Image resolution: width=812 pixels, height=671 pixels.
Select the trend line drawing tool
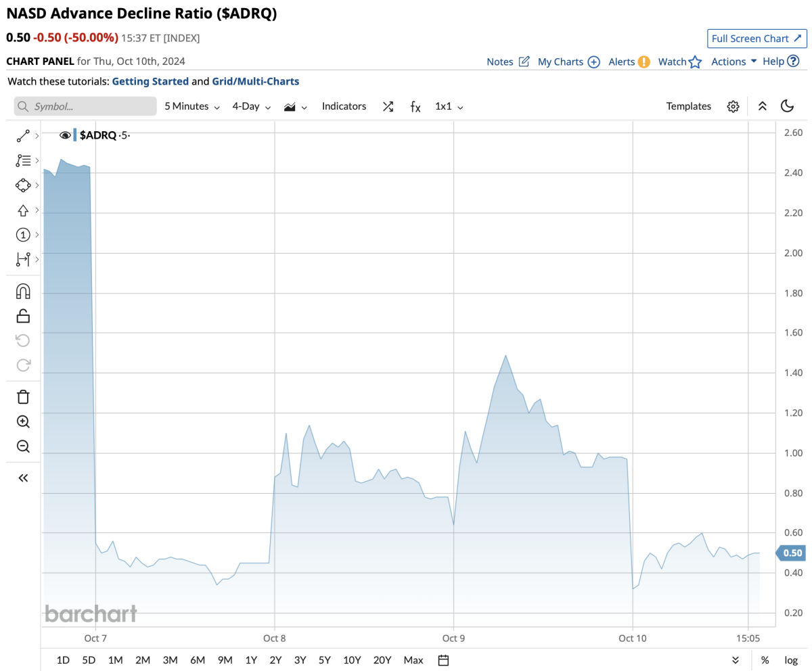click(23, 136)
